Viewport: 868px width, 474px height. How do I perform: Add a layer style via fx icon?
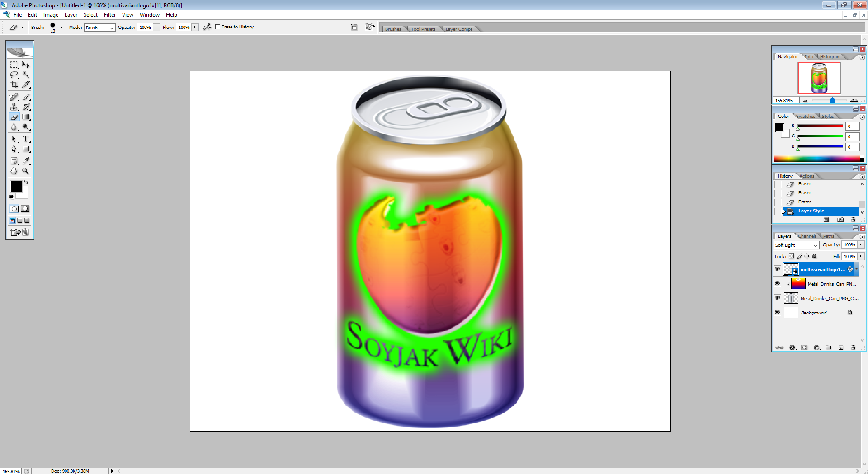coord(792,347)
